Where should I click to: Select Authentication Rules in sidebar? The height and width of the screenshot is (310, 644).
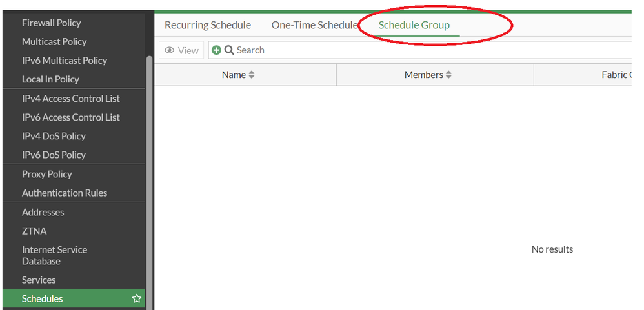pyautogui.click(x=65, y=193)
